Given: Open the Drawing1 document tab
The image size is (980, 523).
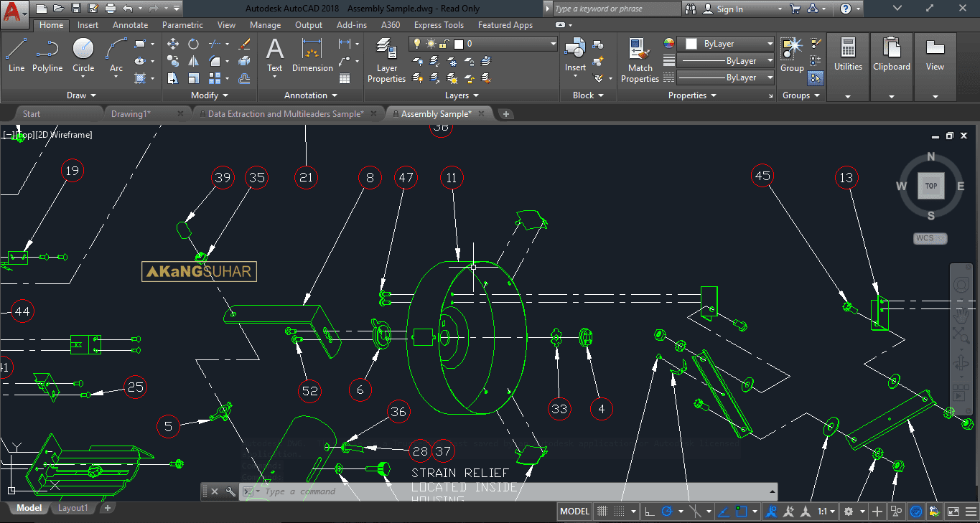Looking at the screenshot, I should pyautogui.click(x=131, y=113).
